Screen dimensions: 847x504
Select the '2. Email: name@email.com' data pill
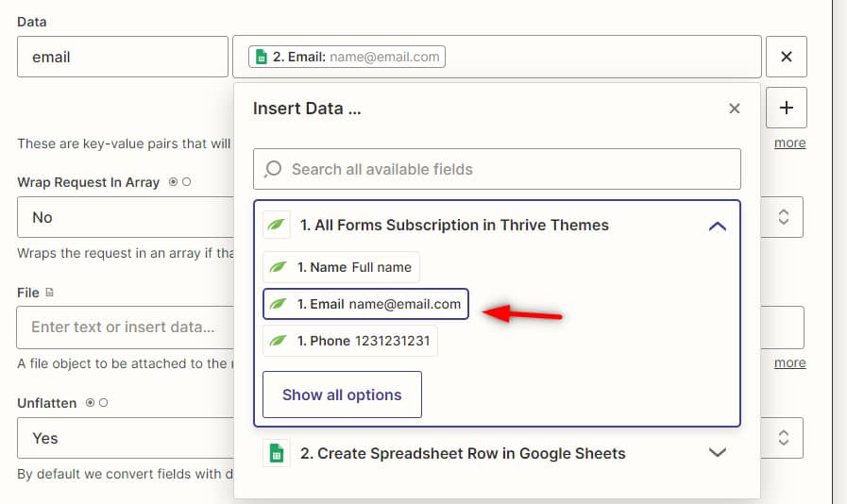pyautogui.click(x=347, y=57)
